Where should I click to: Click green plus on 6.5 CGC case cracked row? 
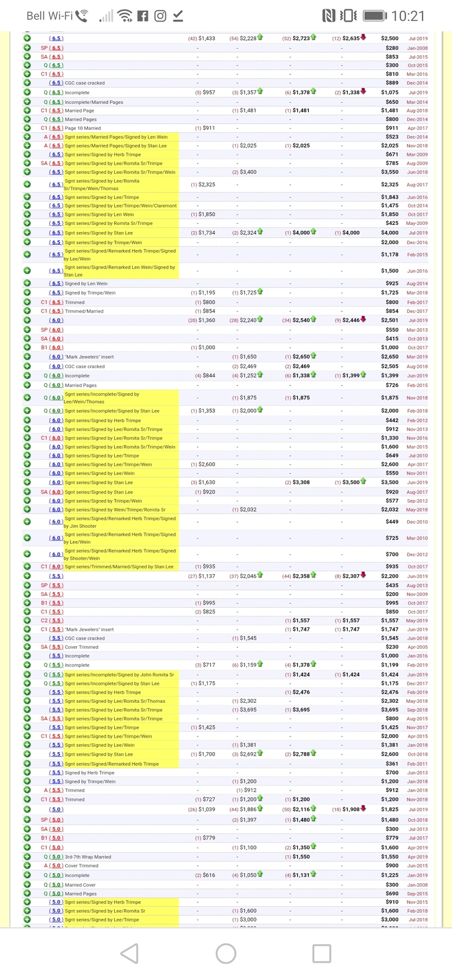click(27, 83)
